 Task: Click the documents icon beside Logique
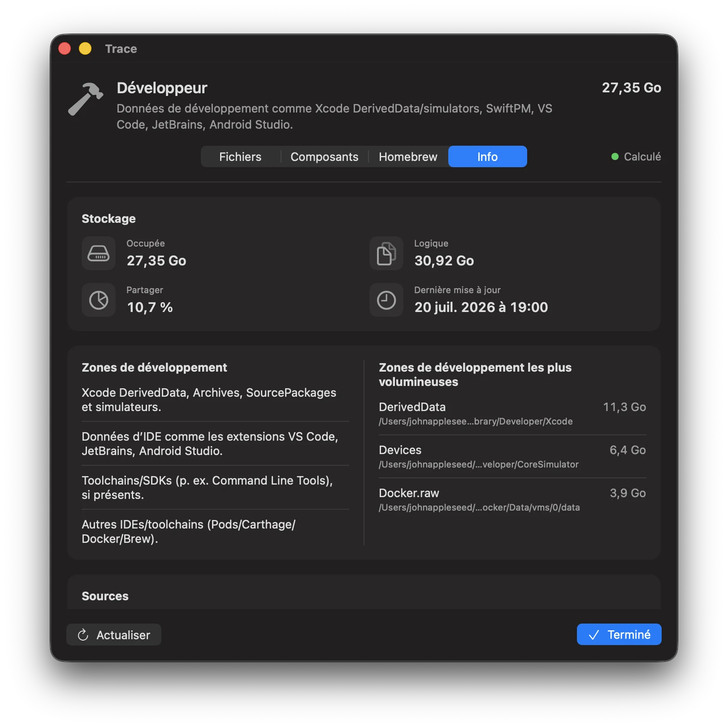[386, 253]
